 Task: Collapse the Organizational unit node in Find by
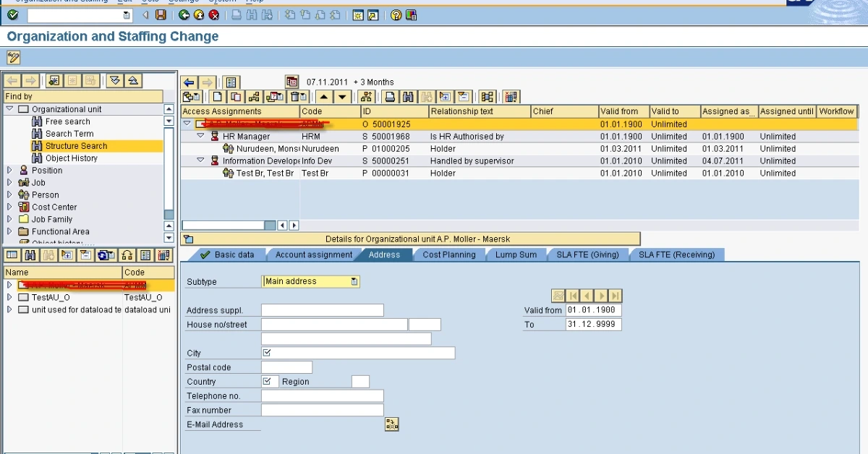9,109
